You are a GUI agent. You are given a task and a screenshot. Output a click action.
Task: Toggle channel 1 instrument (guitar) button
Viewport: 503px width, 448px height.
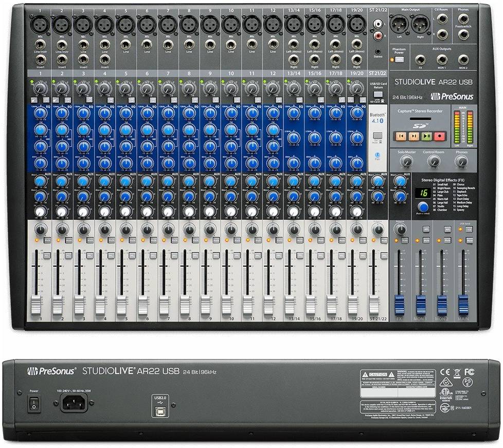point(33,100)
